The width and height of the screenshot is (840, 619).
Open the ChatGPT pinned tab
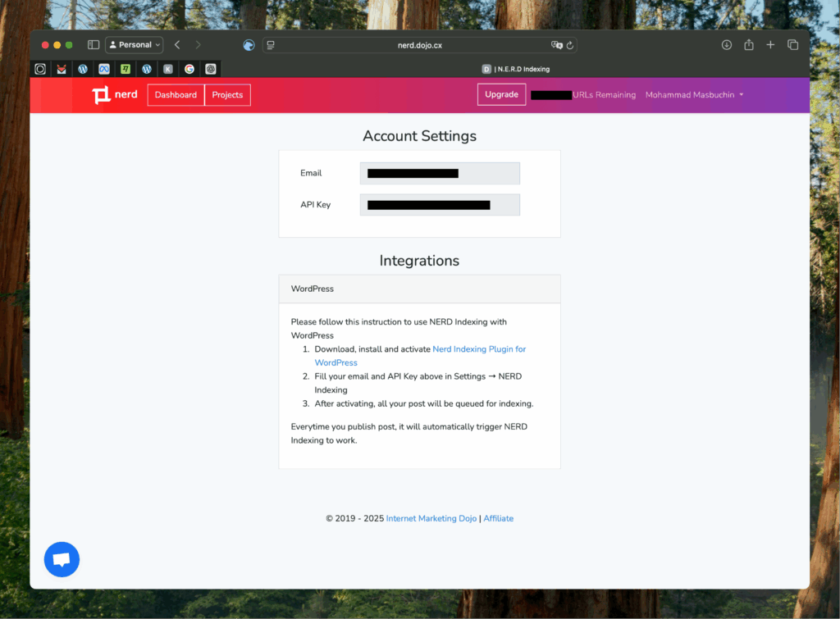pos(211,69)
